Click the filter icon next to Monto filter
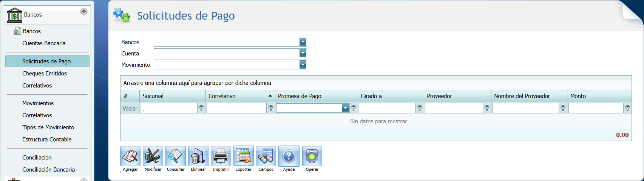644x181 pixels. click(x=627, y=108)
